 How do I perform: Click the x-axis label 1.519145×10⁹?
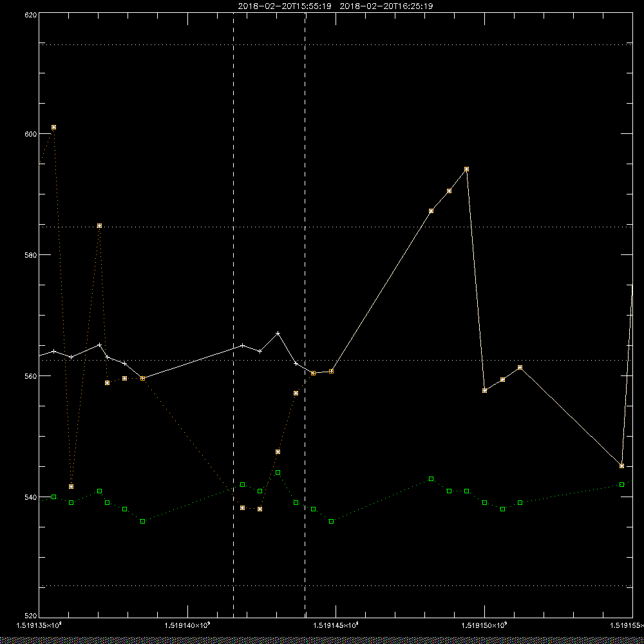coord(336,625)
